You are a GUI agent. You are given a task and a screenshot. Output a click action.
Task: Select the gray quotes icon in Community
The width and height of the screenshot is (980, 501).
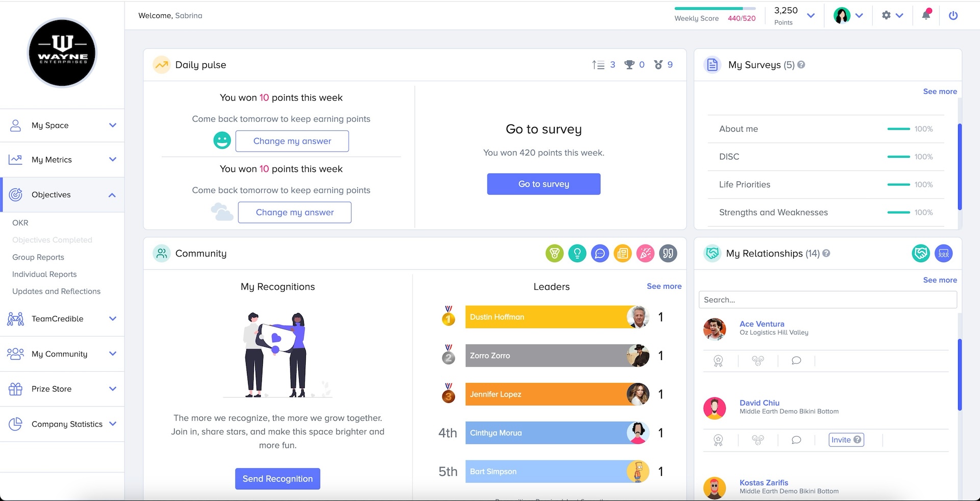click(x=668, y=253)
